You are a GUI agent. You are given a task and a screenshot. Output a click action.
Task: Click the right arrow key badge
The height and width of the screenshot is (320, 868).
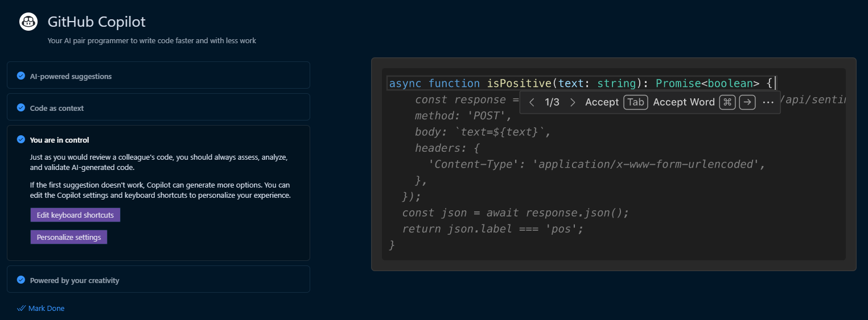point(747,102)
